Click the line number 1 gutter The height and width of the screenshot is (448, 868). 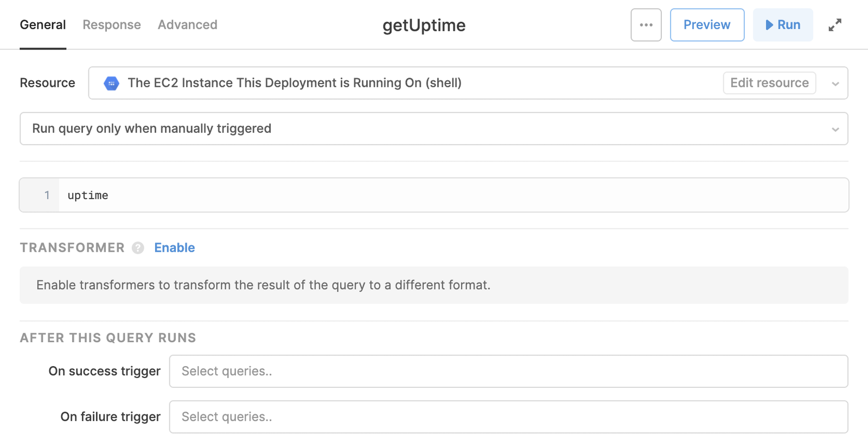coord(40,195)
